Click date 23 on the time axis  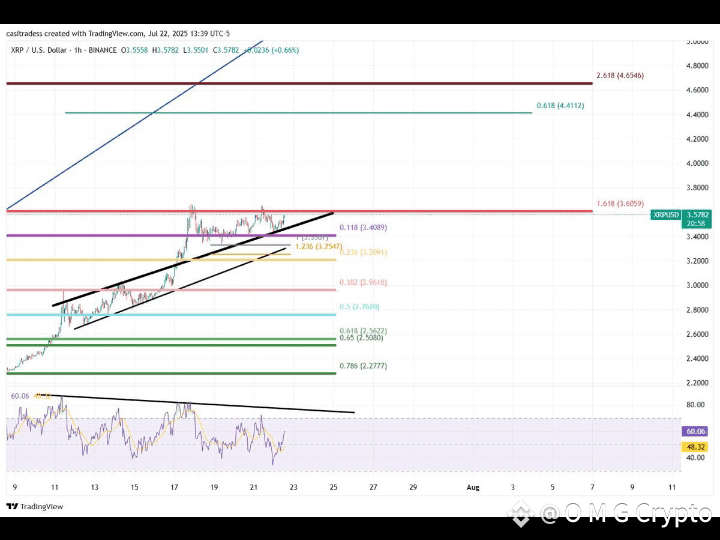point(293,487)
